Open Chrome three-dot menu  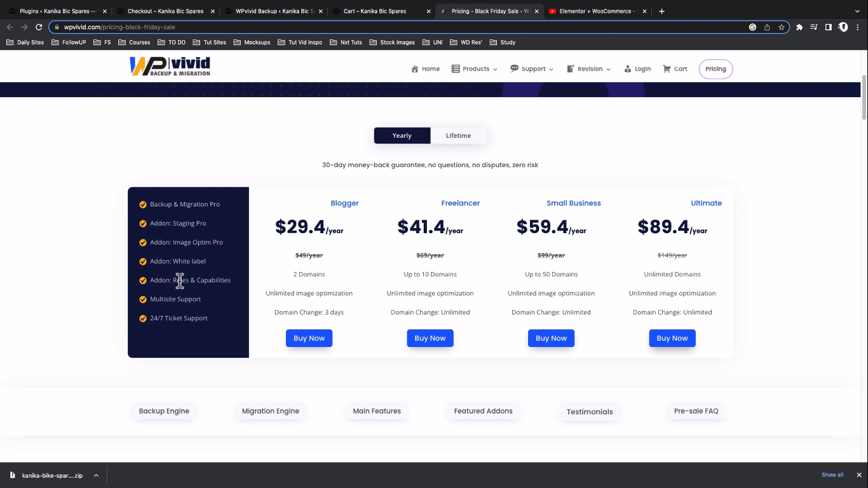(x=858, y=27)
